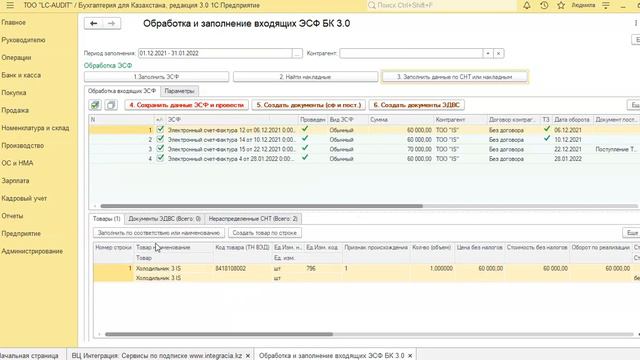Sort by the checkbox column header
Screen dimensions: 640x360
(160, 120)
